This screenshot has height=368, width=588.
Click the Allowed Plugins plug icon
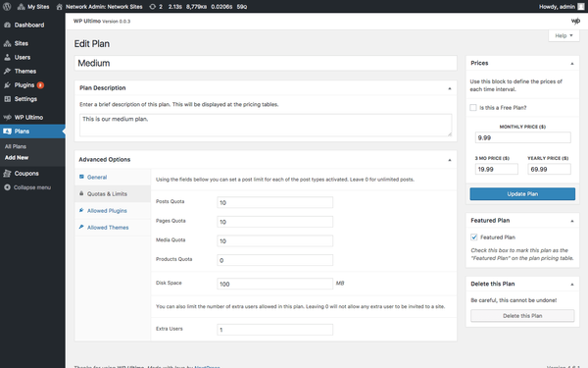tap(81, 210)
